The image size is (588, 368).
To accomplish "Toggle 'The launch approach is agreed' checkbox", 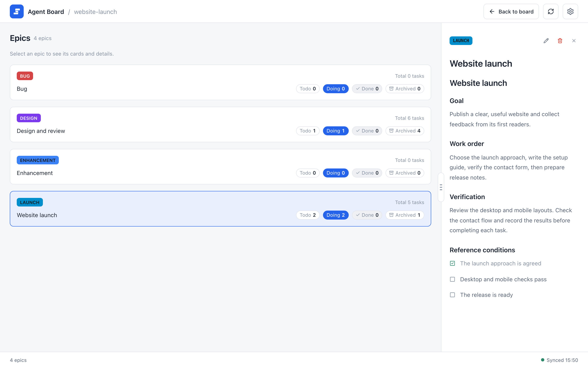I will click(x=452, y=263).
